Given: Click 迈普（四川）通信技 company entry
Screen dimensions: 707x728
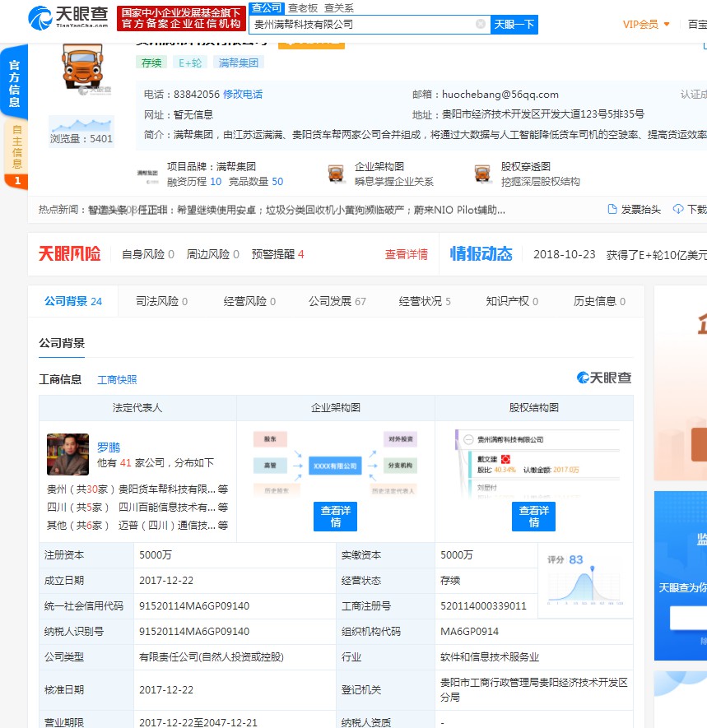Looking at the screenshot, I should [x=167, y=526].
